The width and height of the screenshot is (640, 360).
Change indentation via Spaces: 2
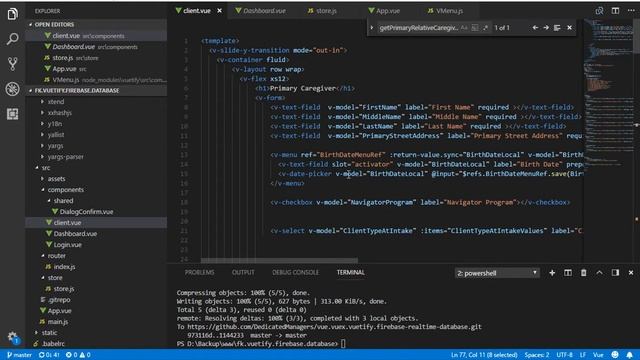pos(537,355)
